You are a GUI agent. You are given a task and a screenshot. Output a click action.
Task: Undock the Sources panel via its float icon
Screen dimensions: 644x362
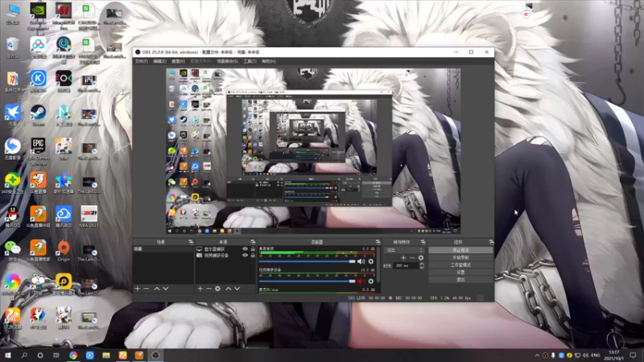tap(253, 242)
